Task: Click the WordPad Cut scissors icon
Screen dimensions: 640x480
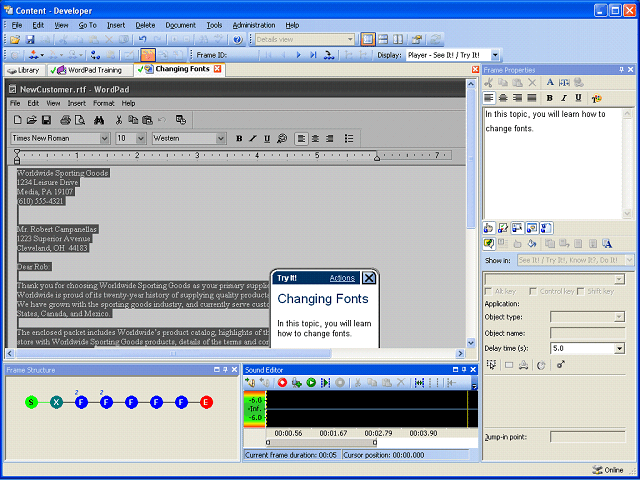Action: (x=119, y=120)
